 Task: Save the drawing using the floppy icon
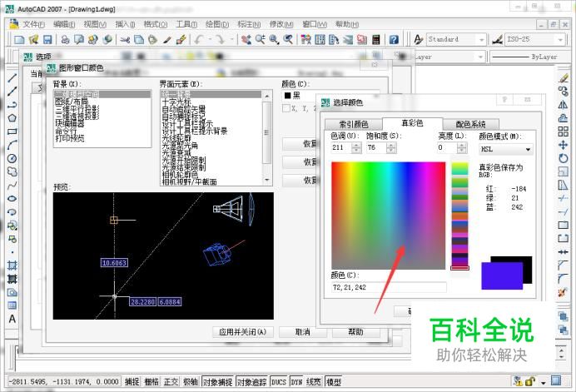pos(47,39)
